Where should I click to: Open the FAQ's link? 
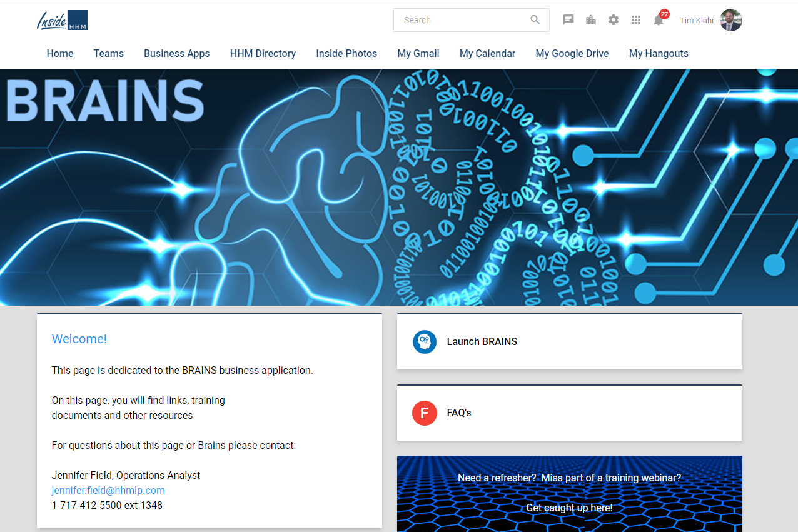[459, 413]
